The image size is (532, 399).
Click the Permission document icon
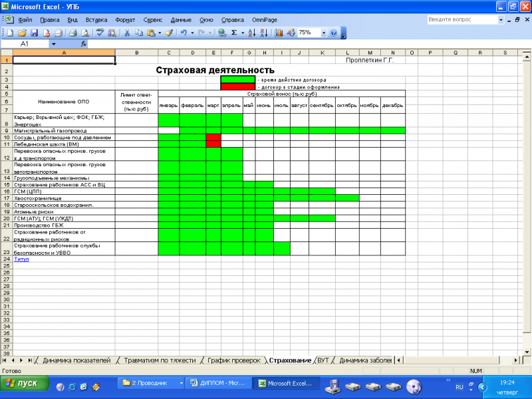[x=47, y=33]
